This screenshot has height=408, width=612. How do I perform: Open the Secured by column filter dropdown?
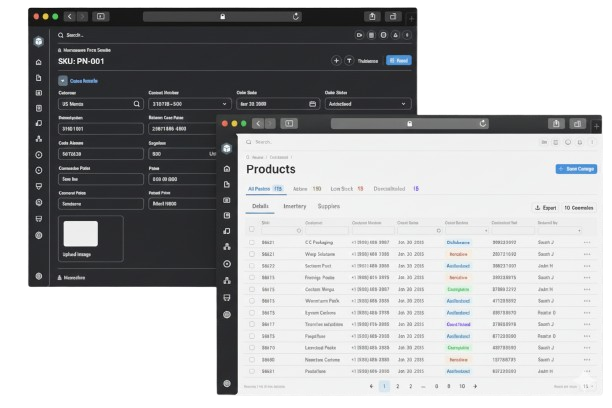[559, 231]
